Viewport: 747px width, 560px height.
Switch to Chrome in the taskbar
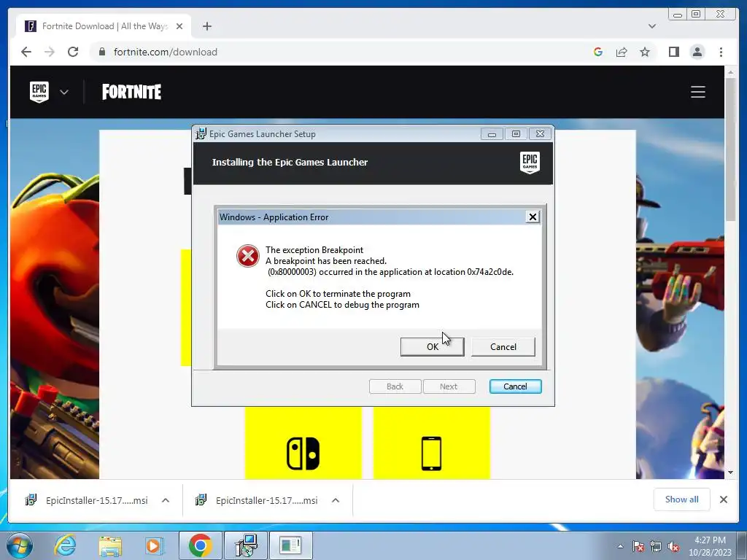200,545
